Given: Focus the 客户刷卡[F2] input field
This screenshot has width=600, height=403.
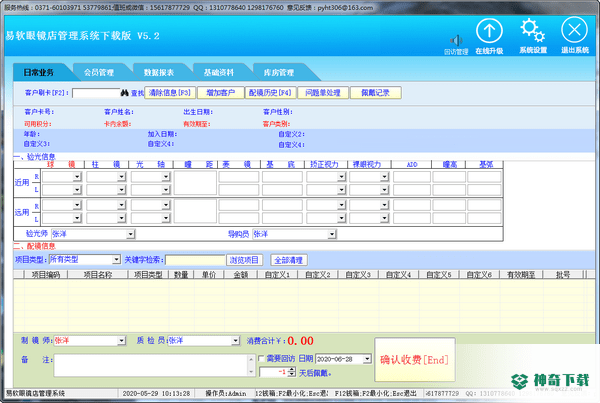Looking at the screenshot, I should point(96,93).
